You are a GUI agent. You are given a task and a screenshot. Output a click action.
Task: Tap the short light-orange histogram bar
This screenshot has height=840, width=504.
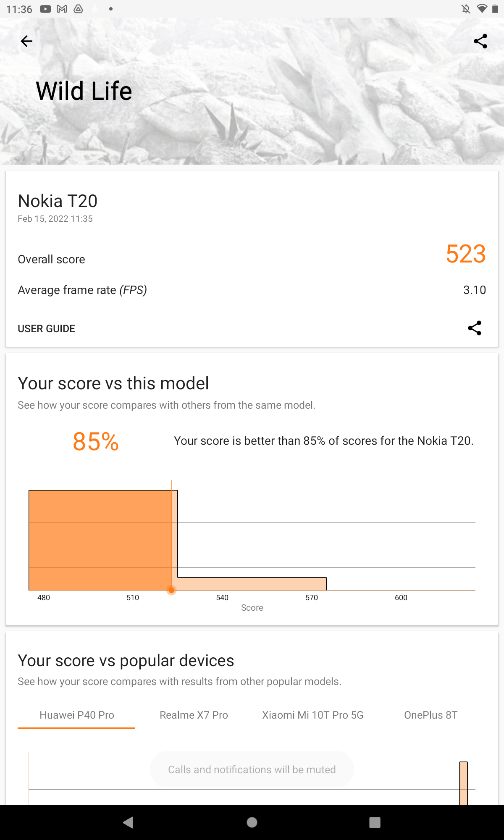[x=252, y=584]
